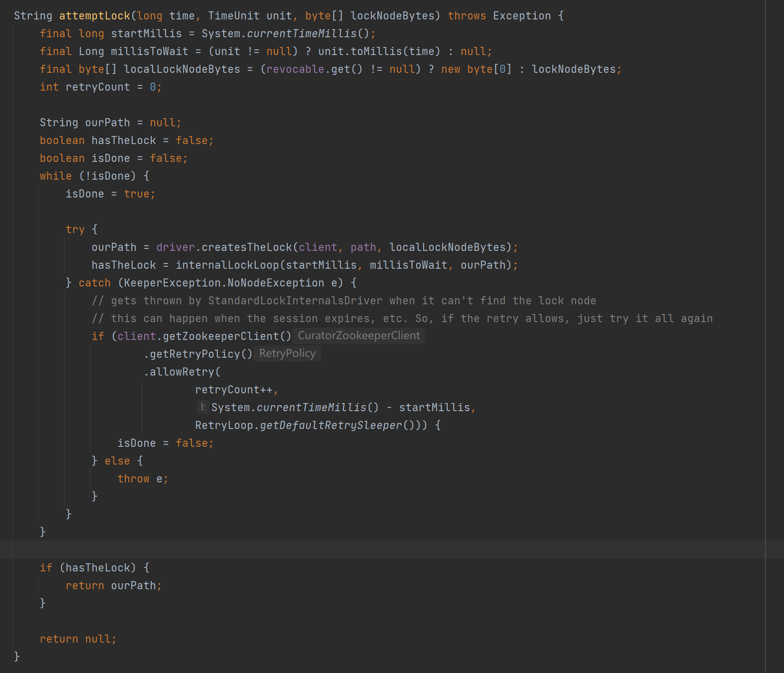This screenshot has height=673, width=784.
Task: Click the driver field reference
Action: click(176, 247)
